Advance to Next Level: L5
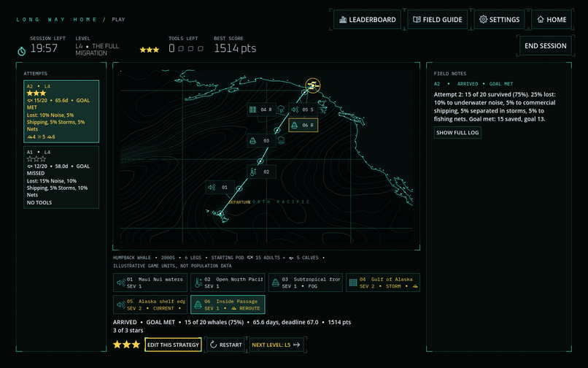The image size is (588, 368). [x=276, y=345]
